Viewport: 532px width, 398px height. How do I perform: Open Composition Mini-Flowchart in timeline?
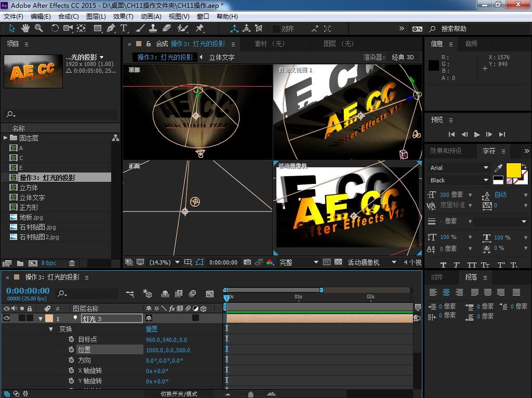(x=129, y=294)
